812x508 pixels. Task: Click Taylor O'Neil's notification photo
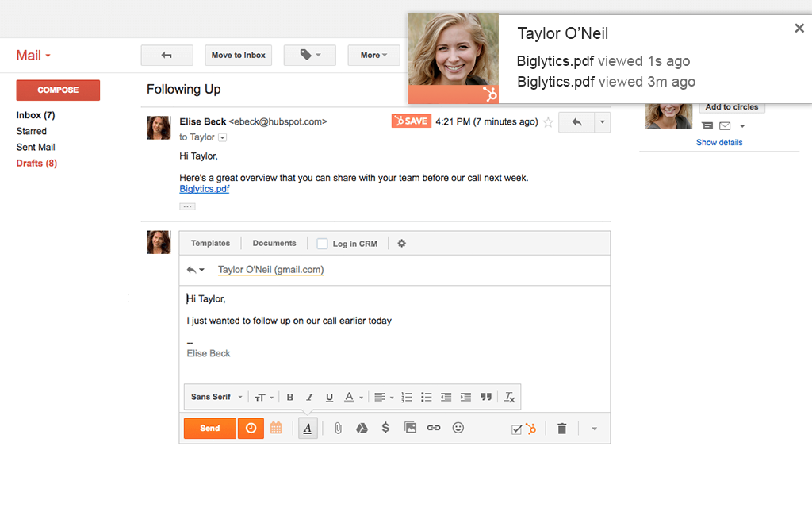453,58
